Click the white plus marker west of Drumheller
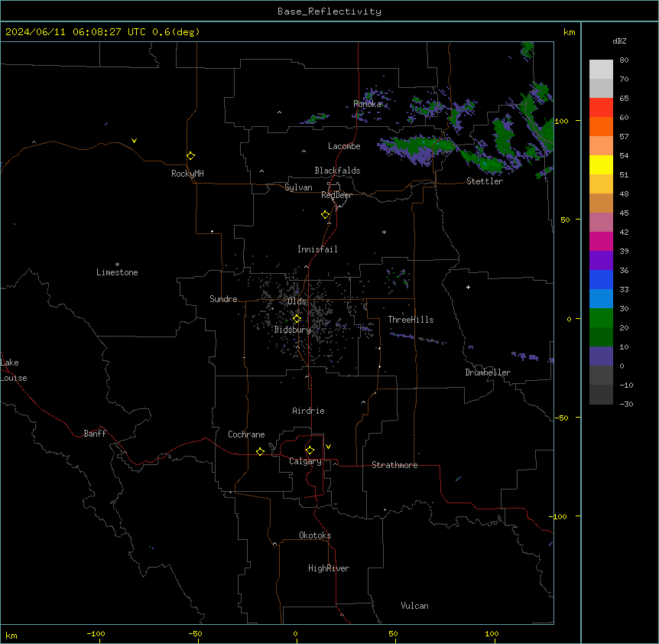 tap(468, 287)
